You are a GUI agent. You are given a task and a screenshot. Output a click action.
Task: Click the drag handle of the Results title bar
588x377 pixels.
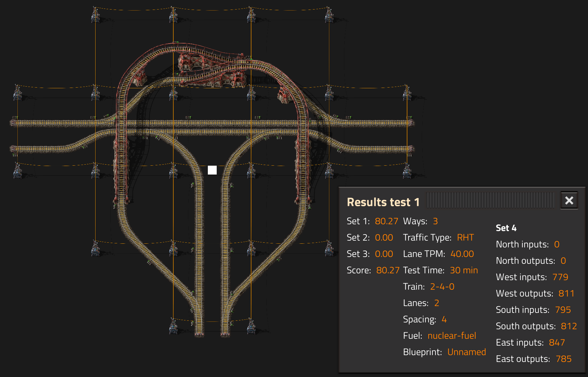pos(490,200)
